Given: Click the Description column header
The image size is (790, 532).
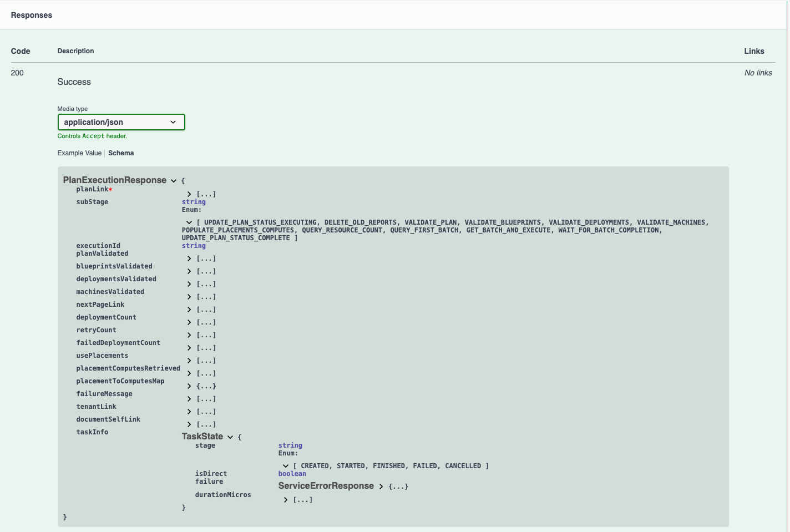Looking at the screenshot, I should point(76,51).
